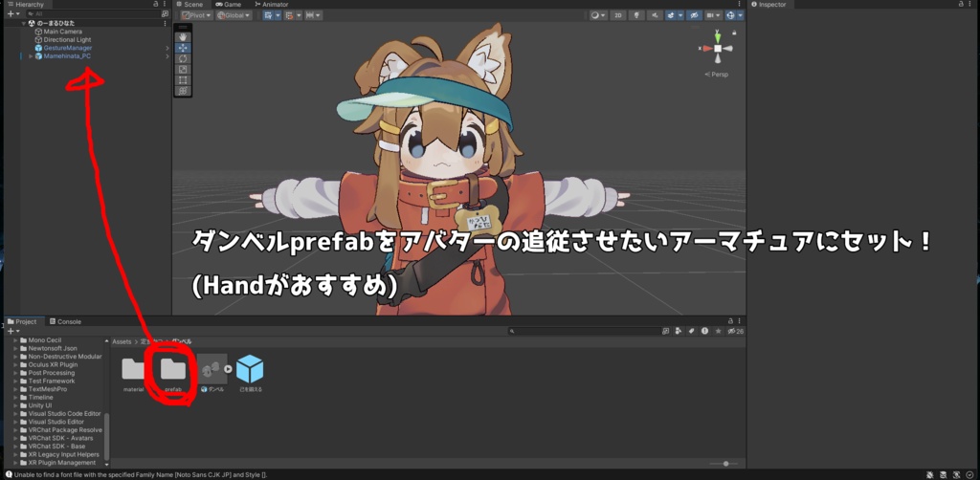The height and width of the screenshot is (480, 980).
Task: Toggle scene effects button
Action: pyautogui.click(x=671, y=15)
